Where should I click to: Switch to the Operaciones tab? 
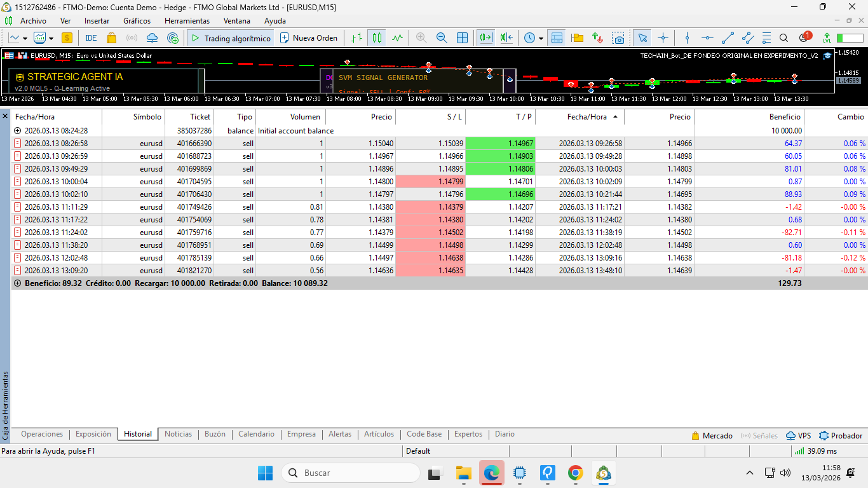coord(42,434)
